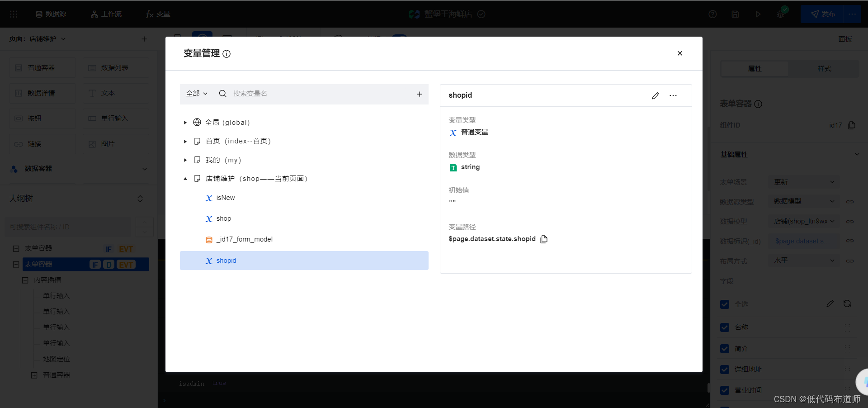Screen dimensions: 868x408
Task: Open the page selector dropdown 店铺维护
Action: pyautogui.click(x=47, y=39)
